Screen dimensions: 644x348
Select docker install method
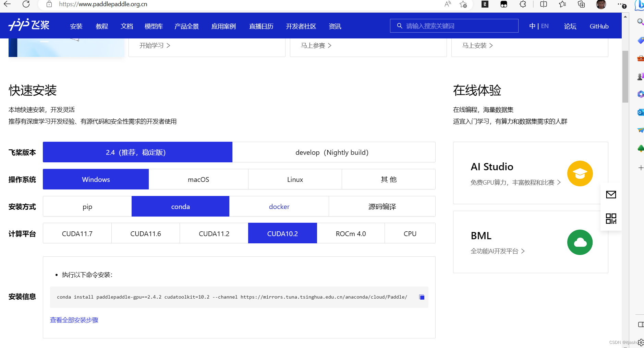(x=279, y=206)
